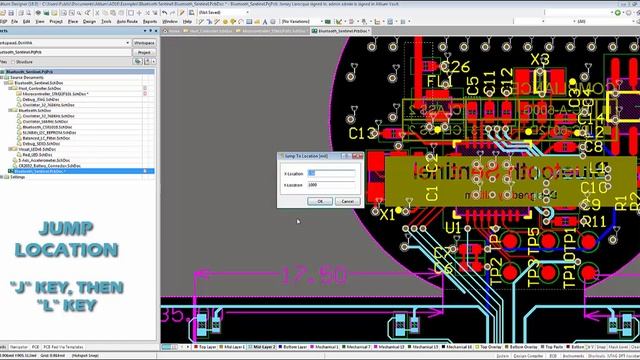
Task: Click OK in Jump To Location dialog
Action: [320, 201]
